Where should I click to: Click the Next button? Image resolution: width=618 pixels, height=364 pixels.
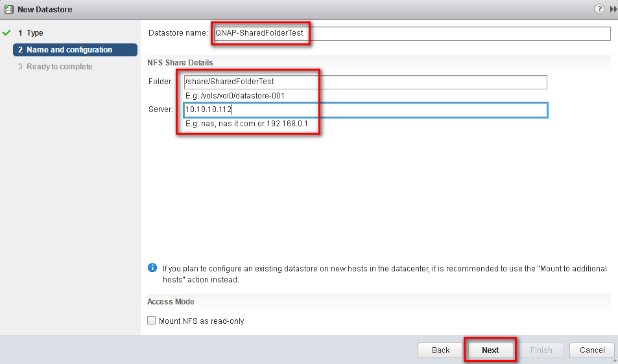[x=490, y=350]
